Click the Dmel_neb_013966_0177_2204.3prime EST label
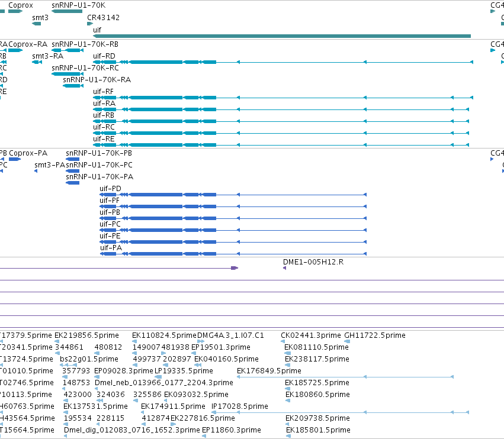This screenshot has height=439, width=504. [x=164, y=383]
